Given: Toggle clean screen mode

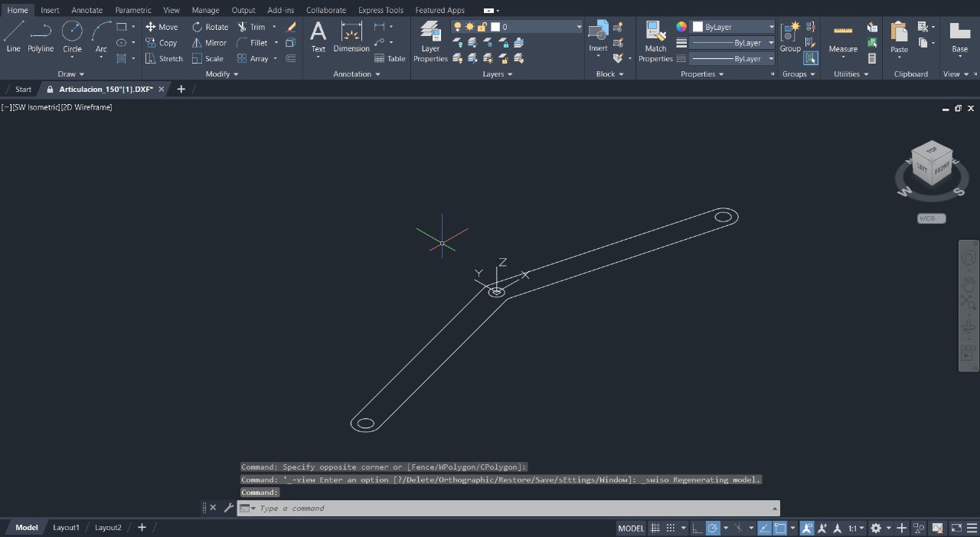Looking at the screenshot, I should tap(957, 528).
